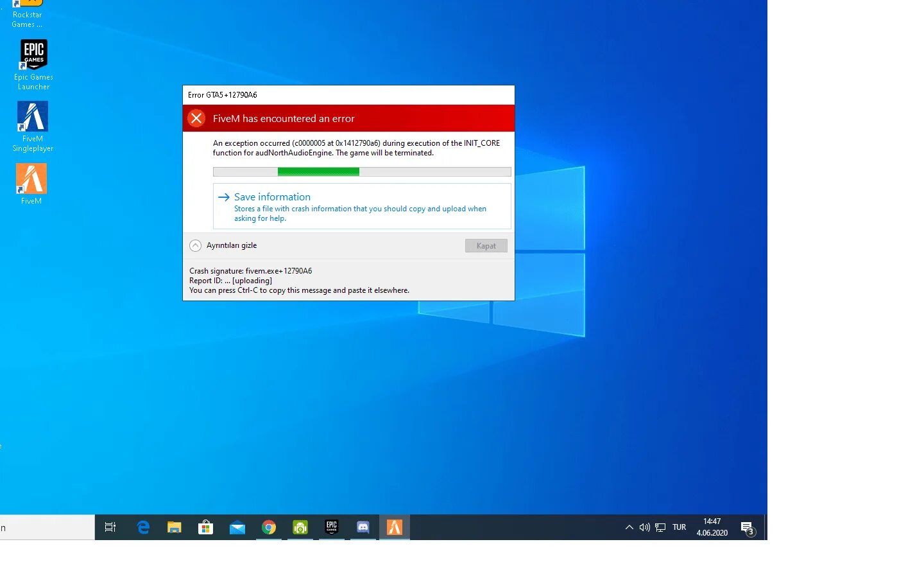Switch to the FiveM taskbar button

395,527
